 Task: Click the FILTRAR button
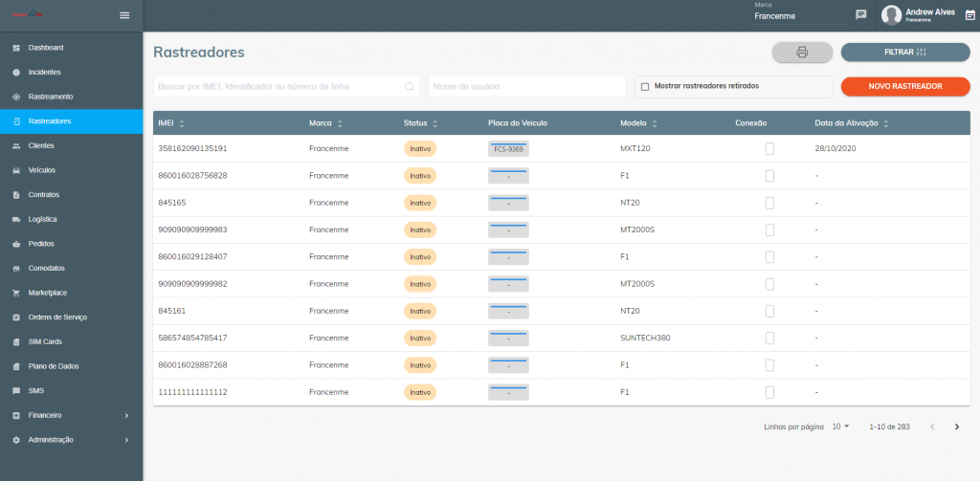[905, 53]
